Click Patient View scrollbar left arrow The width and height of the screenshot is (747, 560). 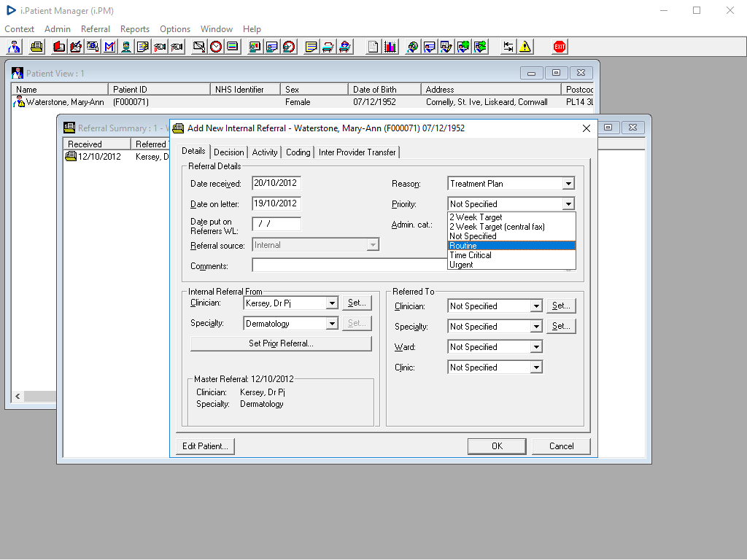point(18,396)
